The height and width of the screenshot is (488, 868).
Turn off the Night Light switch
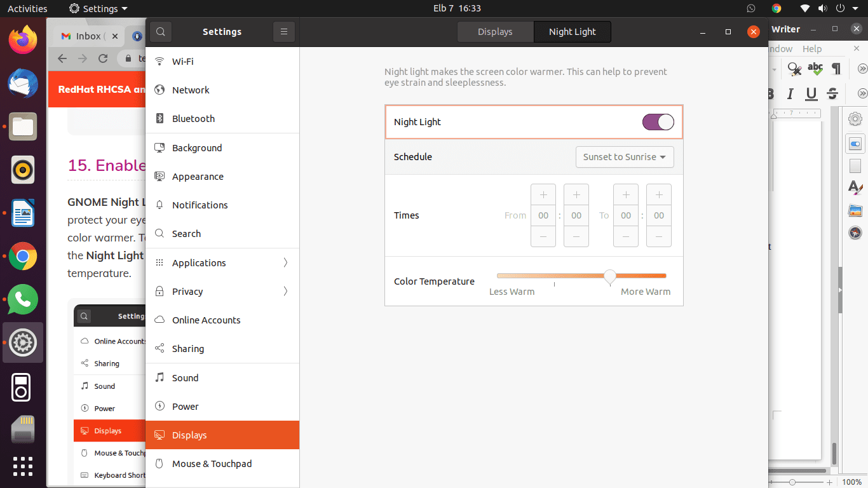658,122
